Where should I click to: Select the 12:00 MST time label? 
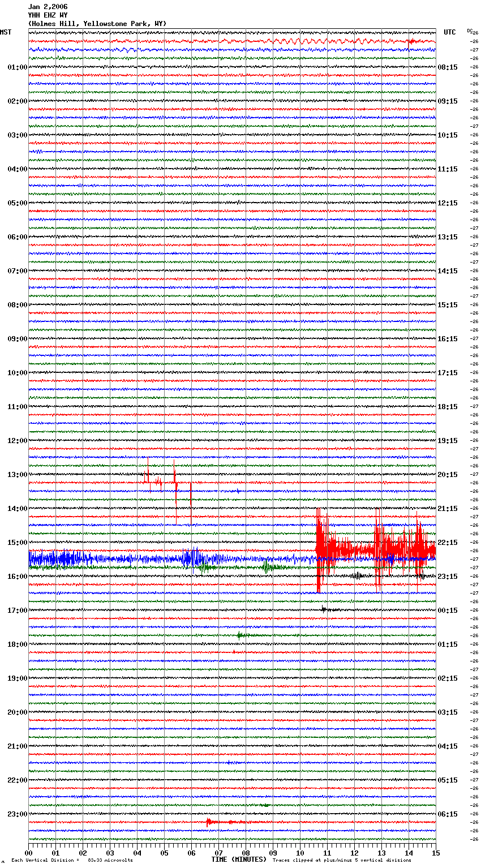coord(17,441)
